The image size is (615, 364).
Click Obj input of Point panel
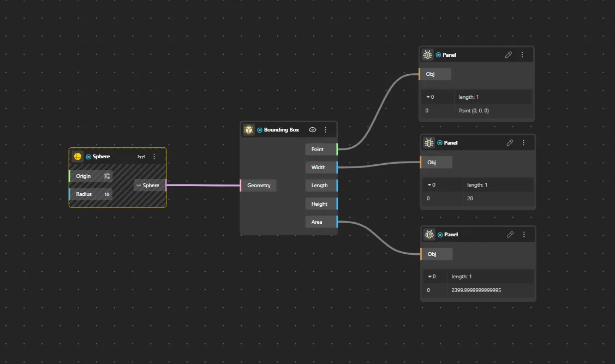click(x=434, y=74)
